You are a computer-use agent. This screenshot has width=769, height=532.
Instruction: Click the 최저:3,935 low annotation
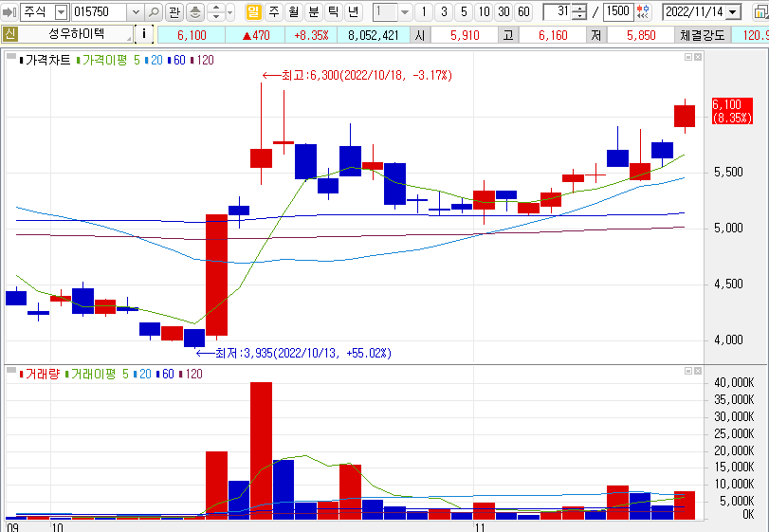294,353
